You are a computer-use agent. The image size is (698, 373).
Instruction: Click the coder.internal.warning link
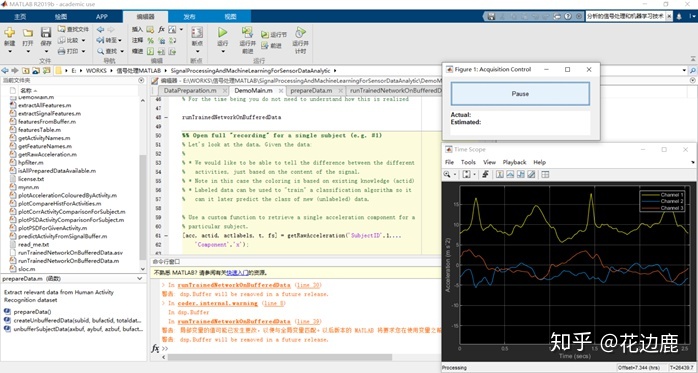click(218, 303)
